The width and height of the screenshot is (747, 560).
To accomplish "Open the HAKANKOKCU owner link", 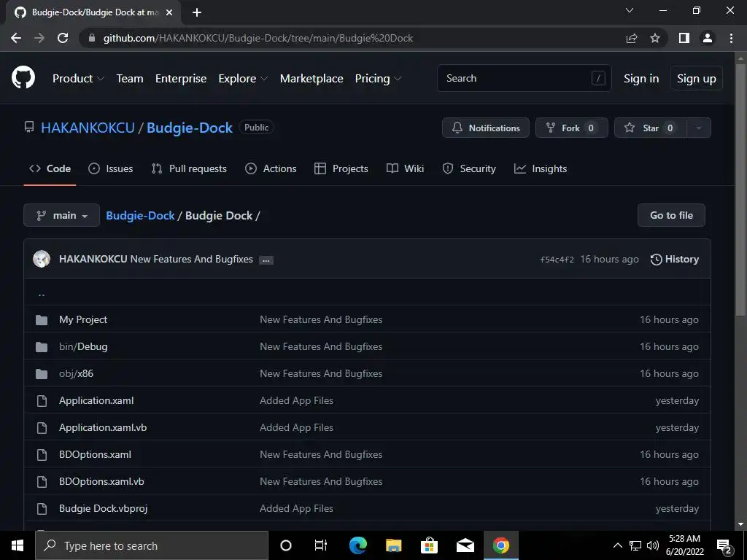I will (88, 128).
